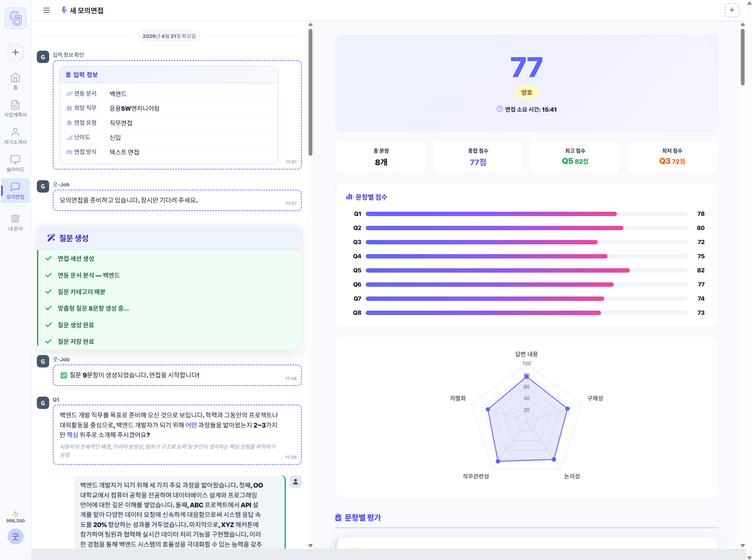Click the hamburger menu icon
This screenshot has height=560, width=752.
pyautogui.click(x=47, y=10)
